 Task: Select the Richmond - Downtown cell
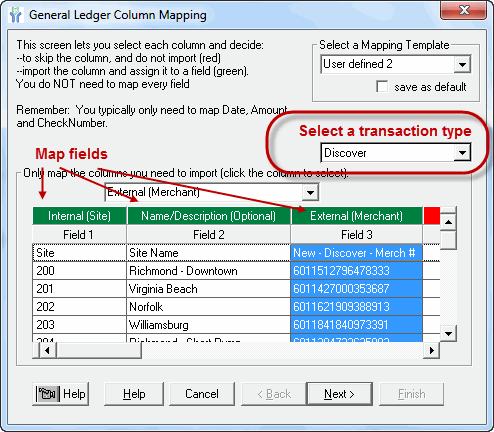pos(209,271)
